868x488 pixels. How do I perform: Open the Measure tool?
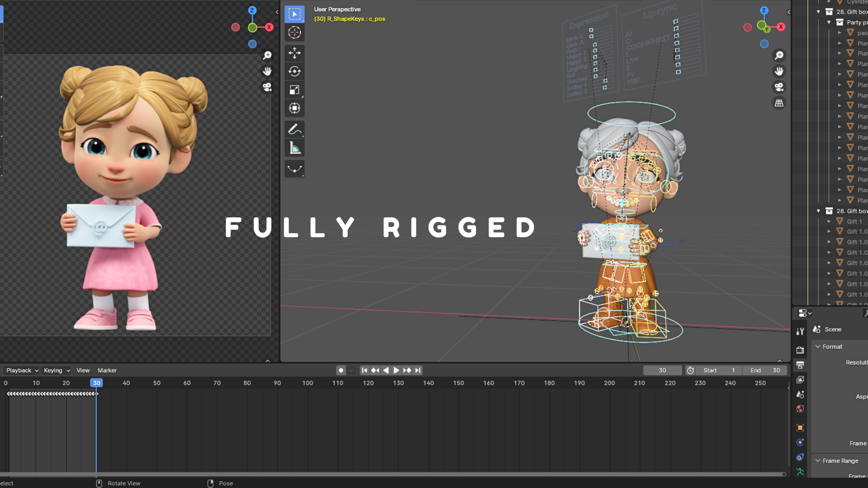click(294, 147)
